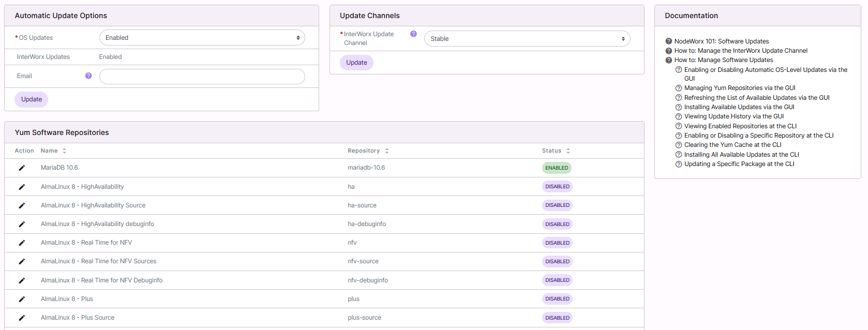Edit the ha-source repository entry
This screenshot has width=868, height=330.
click(x=22, y=205)
